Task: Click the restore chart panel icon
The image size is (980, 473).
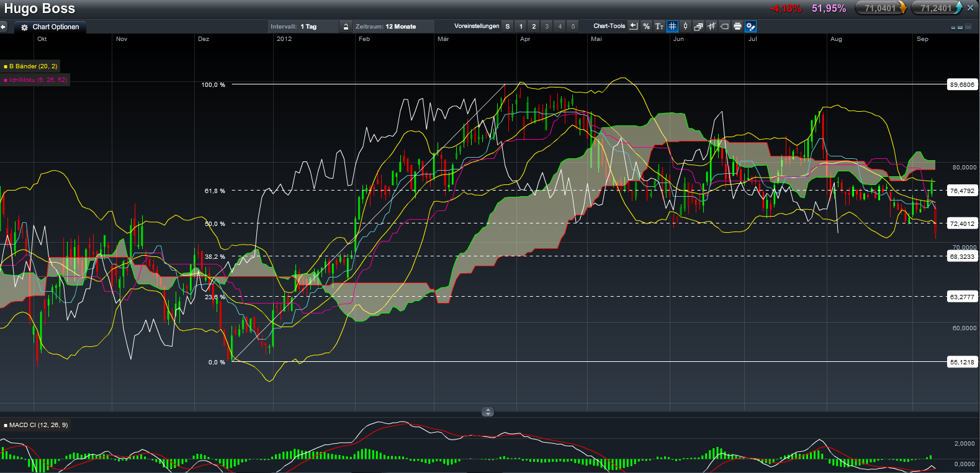Action: click(960, 27)
